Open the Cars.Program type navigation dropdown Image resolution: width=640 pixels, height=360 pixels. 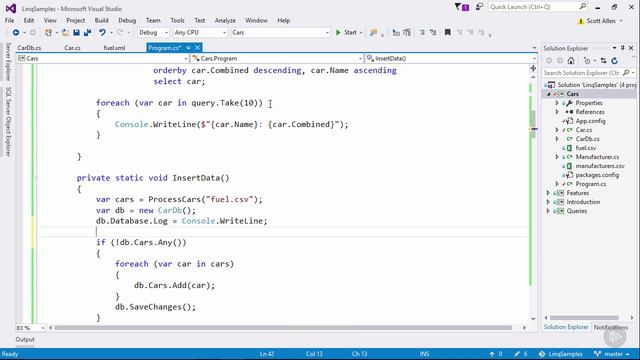[x=277, y=58]
